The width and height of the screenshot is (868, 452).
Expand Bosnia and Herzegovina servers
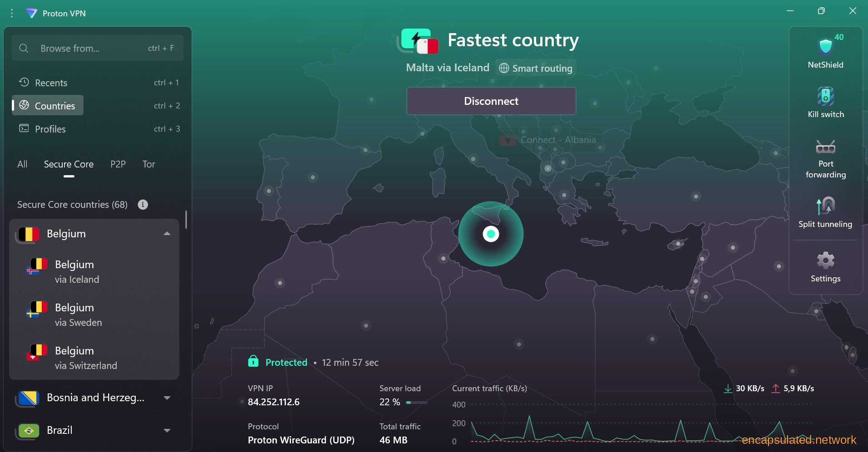pos(167,398)
